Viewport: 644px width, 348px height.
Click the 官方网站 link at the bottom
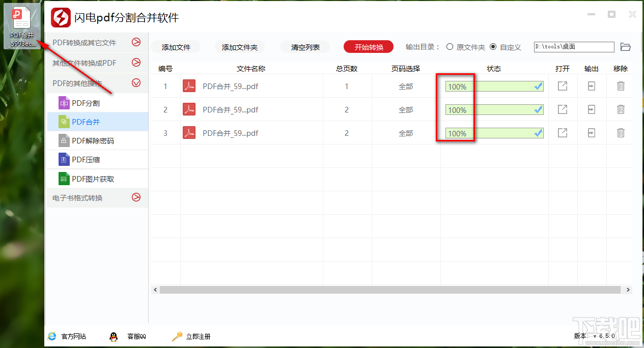click(74, 336)
